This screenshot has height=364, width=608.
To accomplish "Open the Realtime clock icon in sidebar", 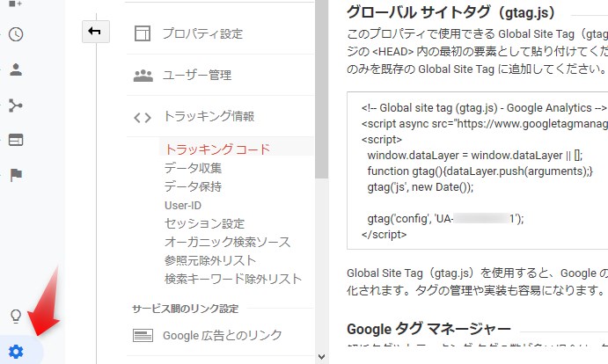I will pyautogui.click(x=16, y=34).
